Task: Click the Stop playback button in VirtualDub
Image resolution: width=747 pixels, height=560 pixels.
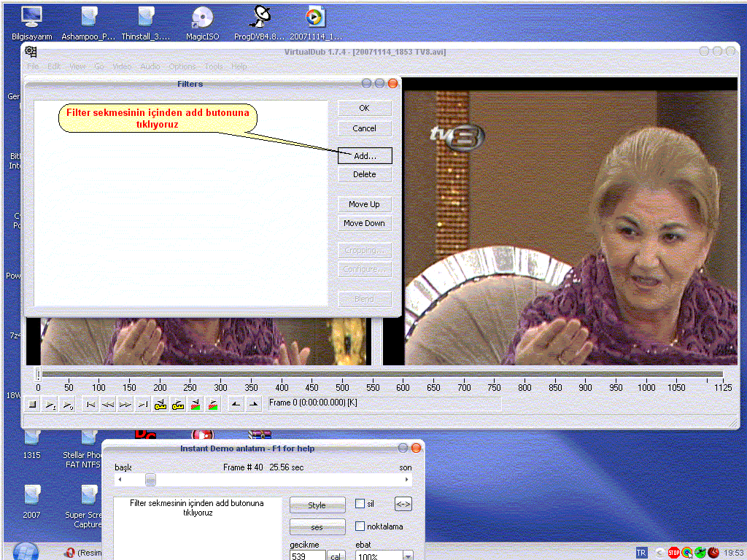Action: pos(32,405)
